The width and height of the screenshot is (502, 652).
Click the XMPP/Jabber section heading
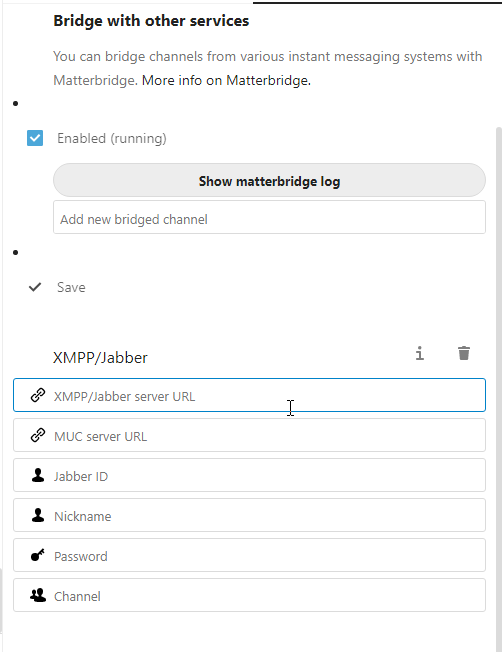click(x=100, y=358)
